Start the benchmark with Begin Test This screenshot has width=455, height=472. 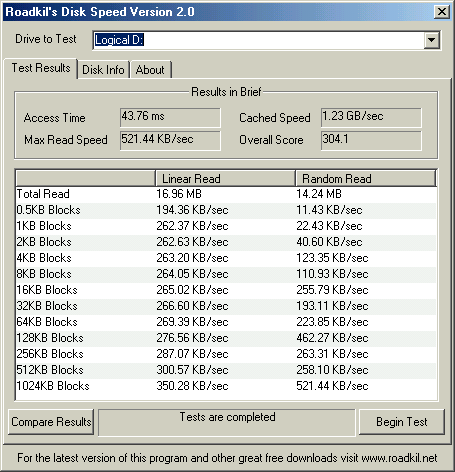[402, 422]
